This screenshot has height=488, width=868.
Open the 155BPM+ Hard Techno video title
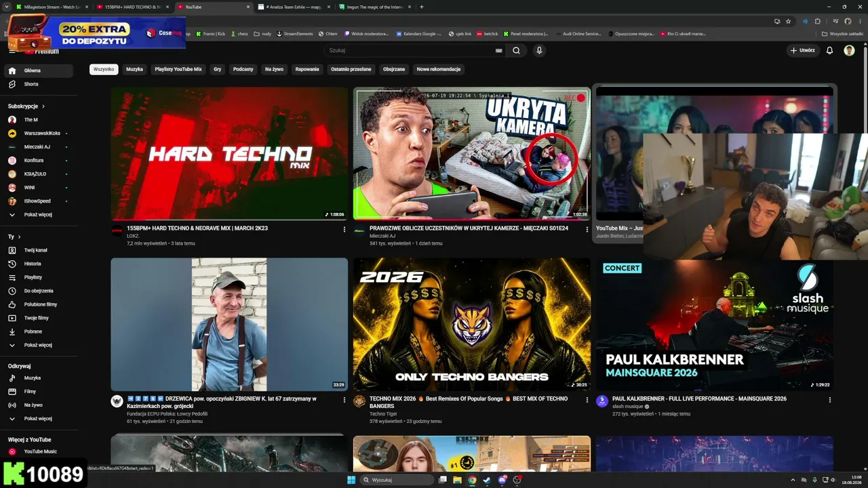click(x=197, y=228)
